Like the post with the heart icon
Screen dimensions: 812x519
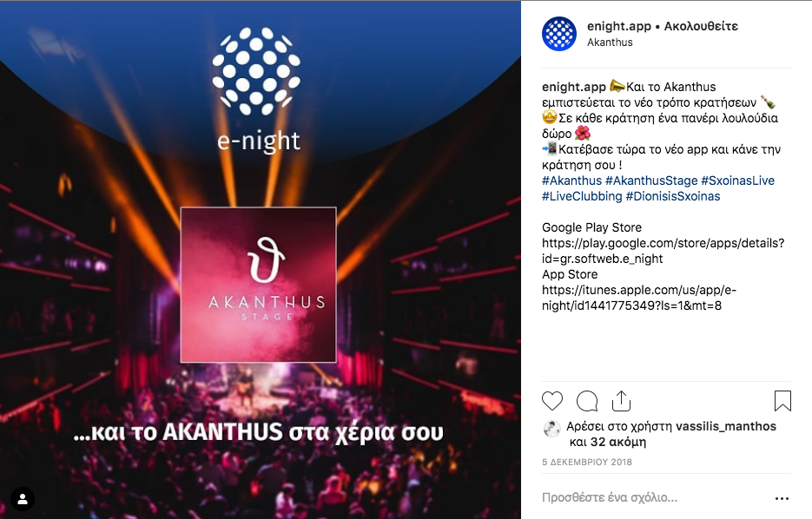(552, 401)
